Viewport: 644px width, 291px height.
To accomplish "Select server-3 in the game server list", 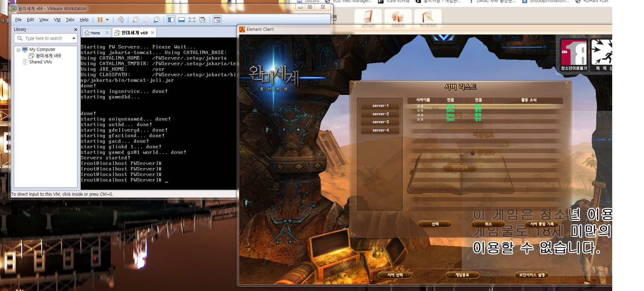I will click(380, 122).
